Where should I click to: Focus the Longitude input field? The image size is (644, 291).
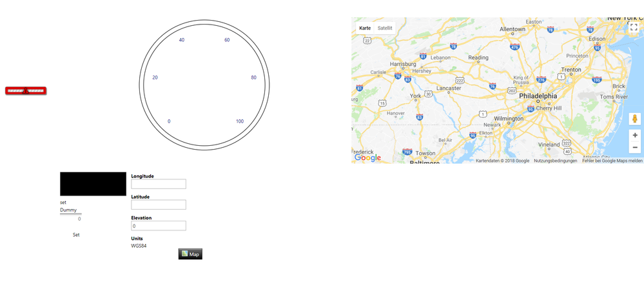coord(159,184)
